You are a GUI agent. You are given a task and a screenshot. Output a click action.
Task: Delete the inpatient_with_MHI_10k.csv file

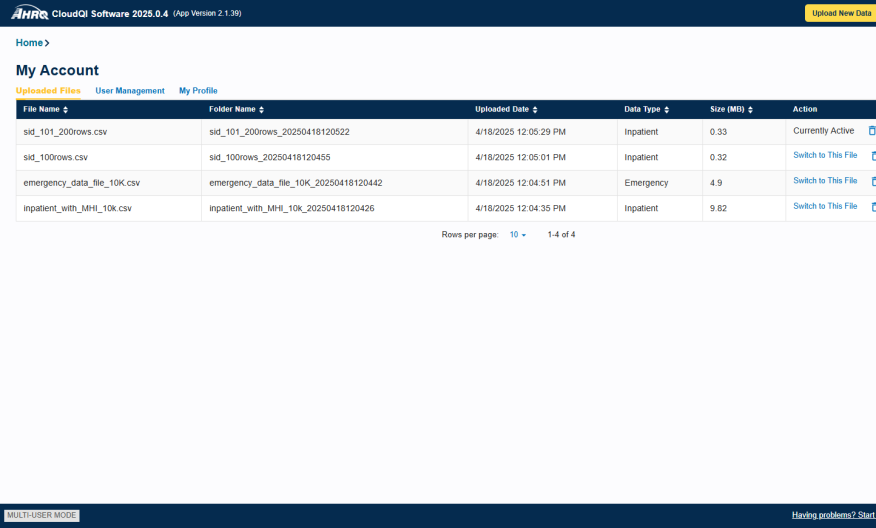point(873,207)
